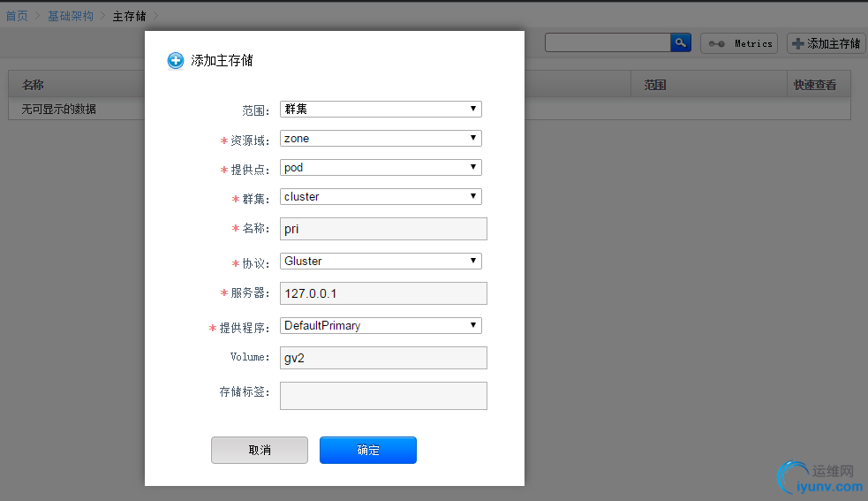This screenshot has height=501, width=868.
Task: Open the 提供点 dropdown showing pod
Action: (x=381, y=167)
